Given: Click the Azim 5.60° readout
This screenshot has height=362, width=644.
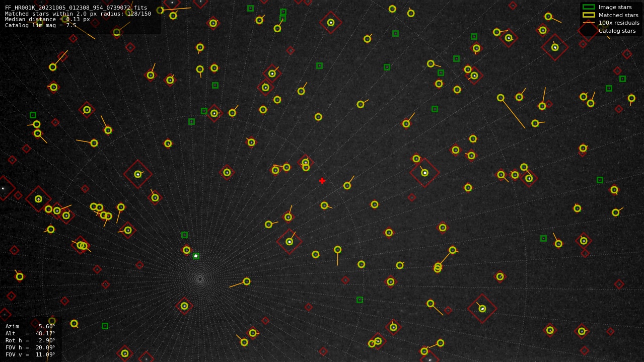Looking at the screenshot, I should click(30, 326).
